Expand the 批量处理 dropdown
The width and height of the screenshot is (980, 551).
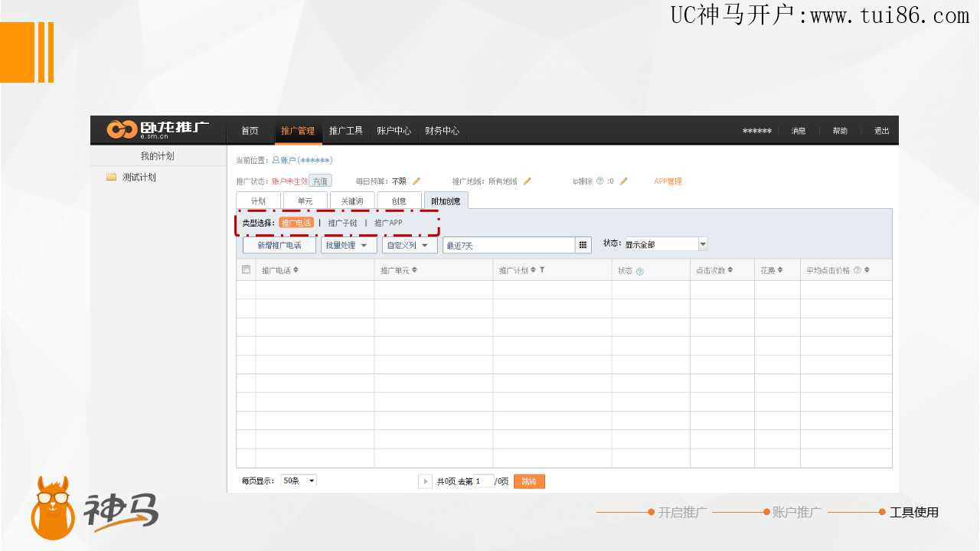(349, 245)
